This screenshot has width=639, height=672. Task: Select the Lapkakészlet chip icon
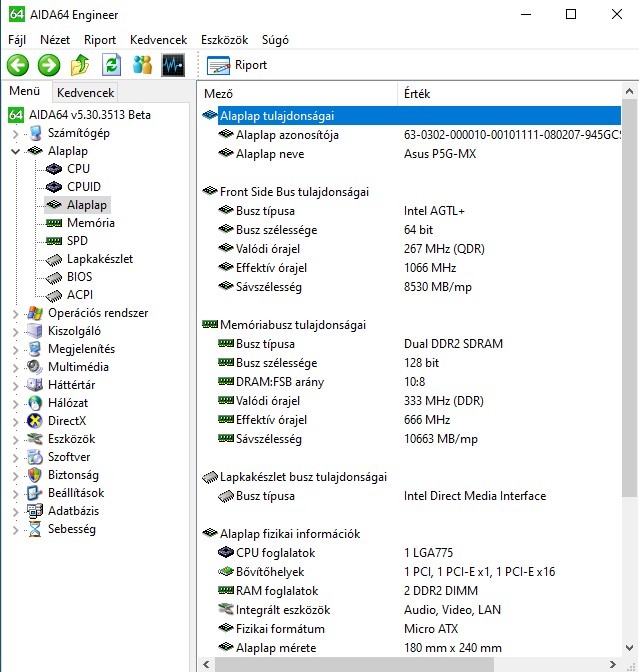(x=54, y=259)
